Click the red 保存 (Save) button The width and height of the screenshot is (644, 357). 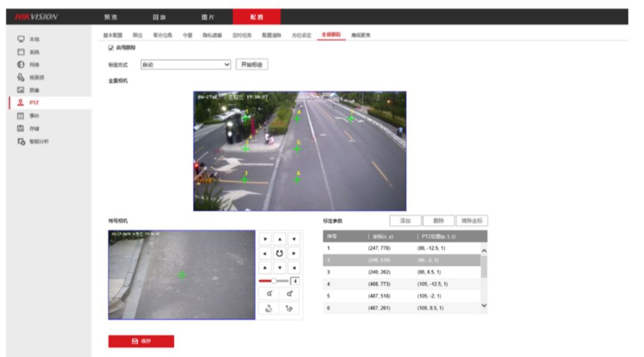pos(141,341)
